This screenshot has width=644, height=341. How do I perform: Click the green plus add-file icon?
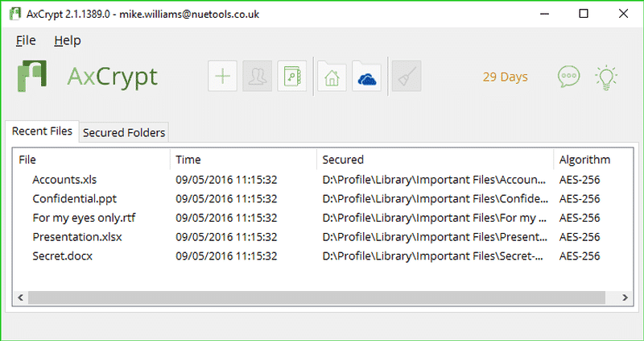[223, 77]
